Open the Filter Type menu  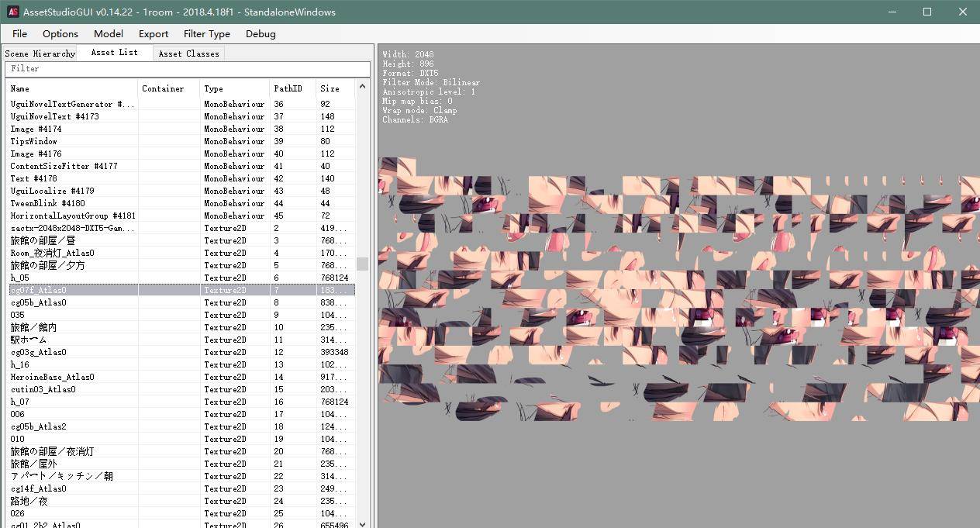207,33
